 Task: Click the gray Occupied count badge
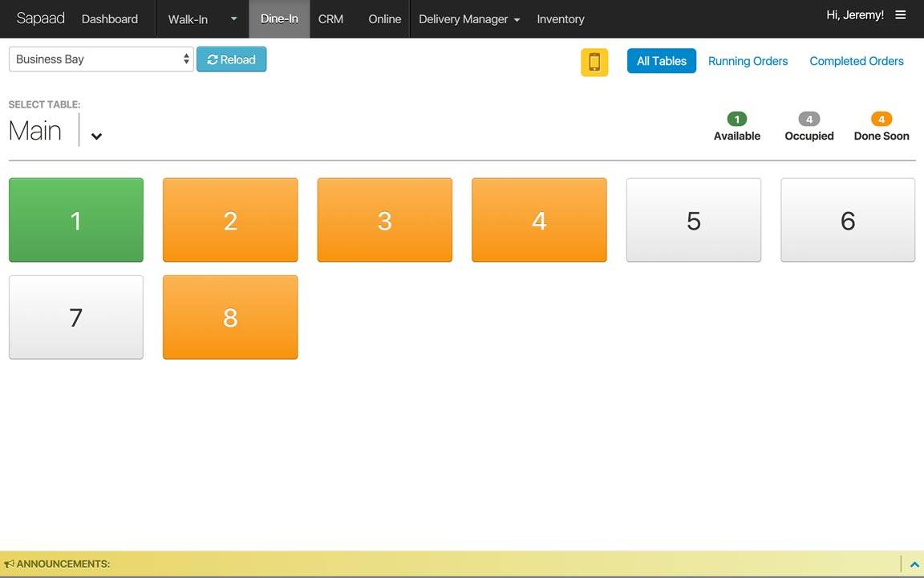pos(808,120)
